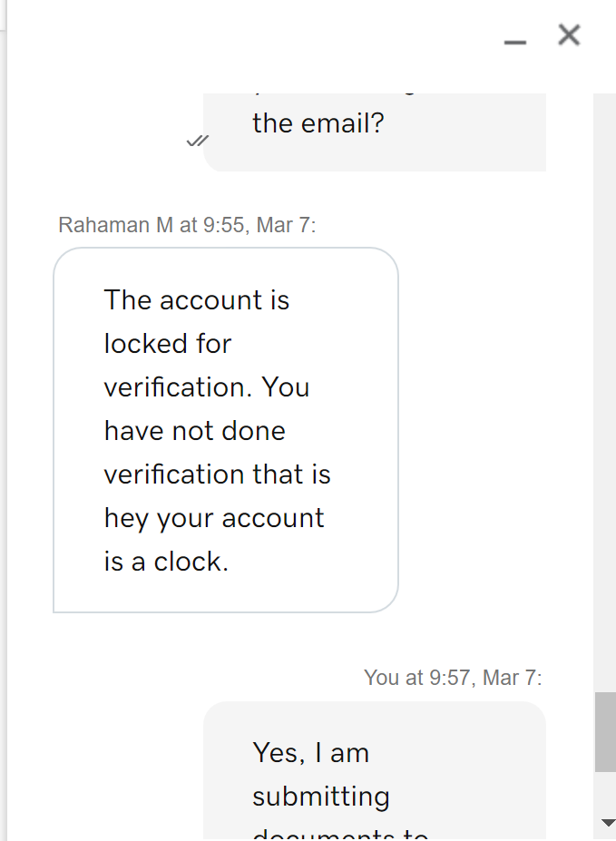The height and width of the screenshot is (841, 616).
Task: Click the chat scrollbar thumb
Action: point(605,731)
